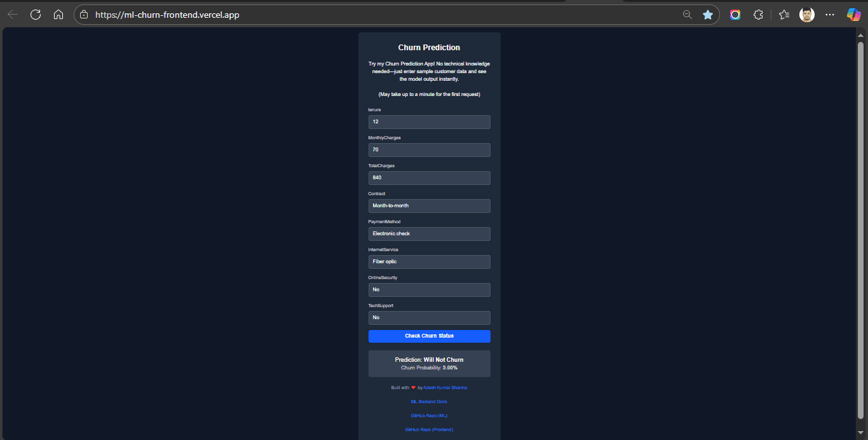Viewport: 868px width, 440px height.
Task: Open the colorful circle extension icon
Action: click(x=735, y=15)
